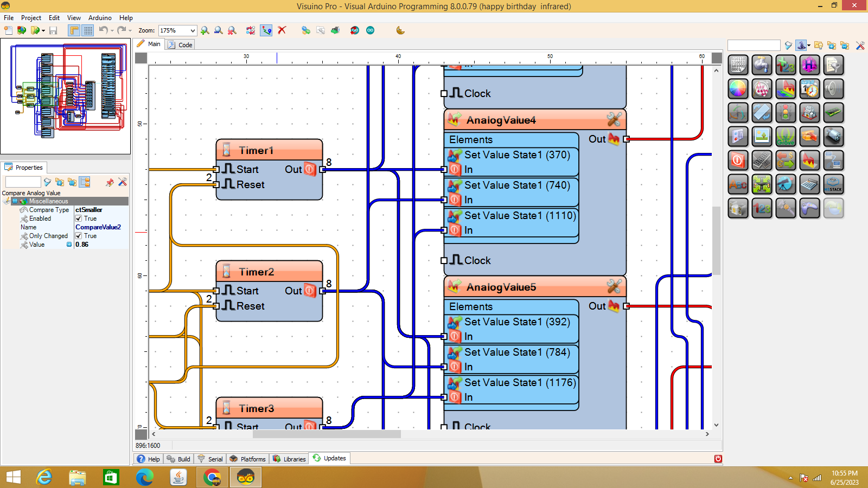Viewport: 868px width, 488px height.
Task: Click the Save (floppy disk) toolbar icon
Action: tap(53, 30)
